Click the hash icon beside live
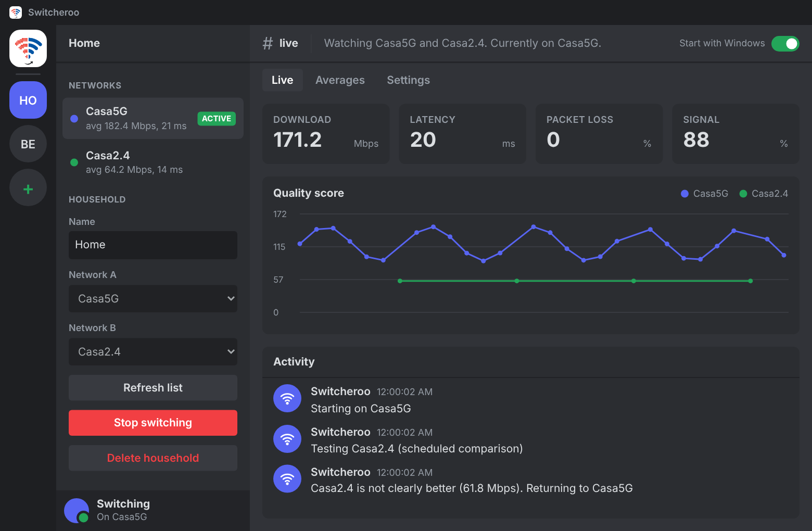 click(268, 43)
